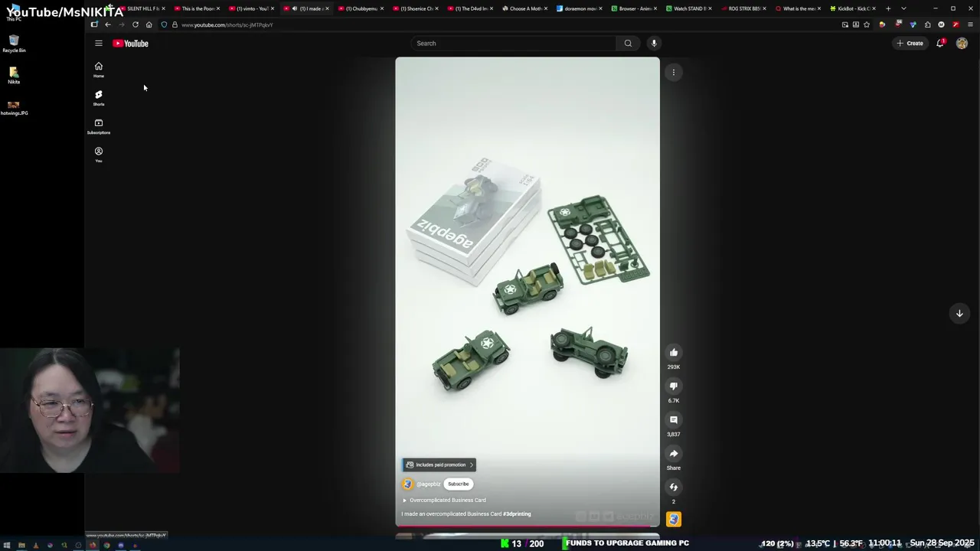Select the Nikita folder on the desktop

point(14,75)
